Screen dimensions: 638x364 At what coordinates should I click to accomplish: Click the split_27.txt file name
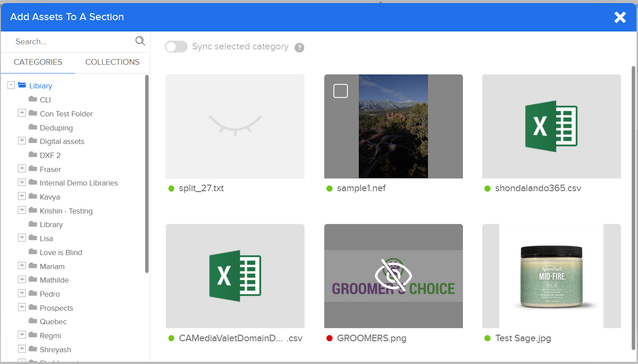[x=201, y=189]
